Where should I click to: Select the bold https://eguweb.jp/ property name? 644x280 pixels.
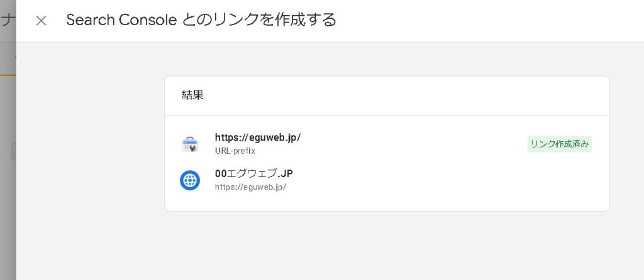point(258,137)
